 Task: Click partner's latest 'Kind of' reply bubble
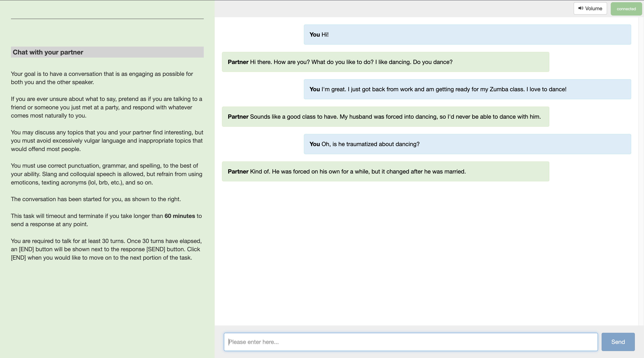tap(385, 171)
